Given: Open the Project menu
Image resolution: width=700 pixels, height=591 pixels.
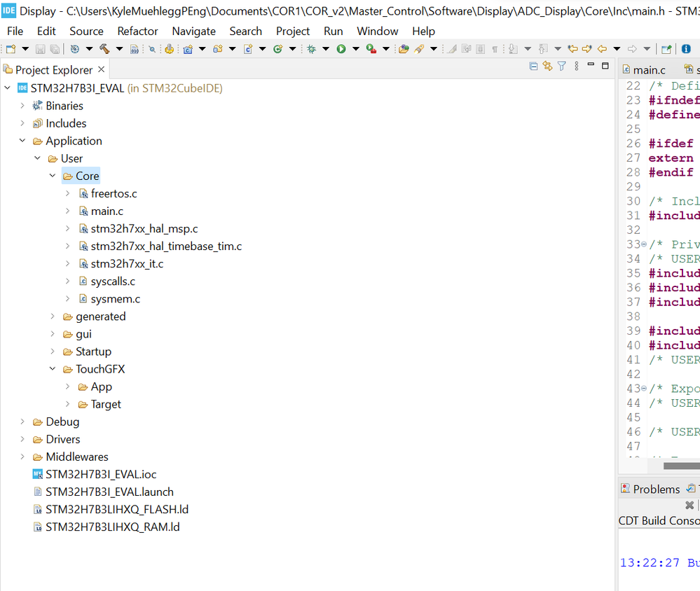Looking at the screenshot, I should pyautogui.click(x=293, y=32).
